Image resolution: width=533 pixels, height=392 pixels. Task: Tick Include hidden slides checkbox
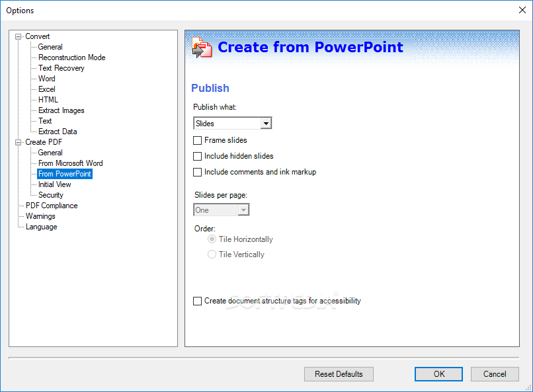point(197,156)
